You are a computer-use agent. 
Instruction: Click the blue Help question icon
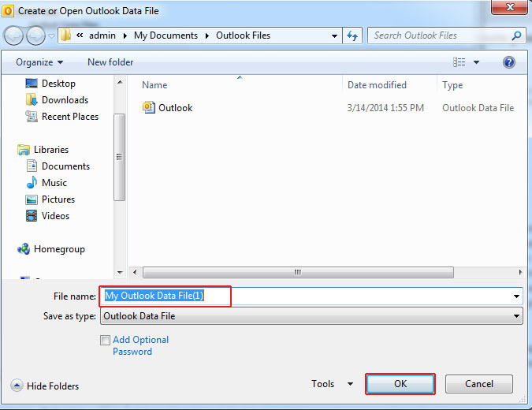509,62
